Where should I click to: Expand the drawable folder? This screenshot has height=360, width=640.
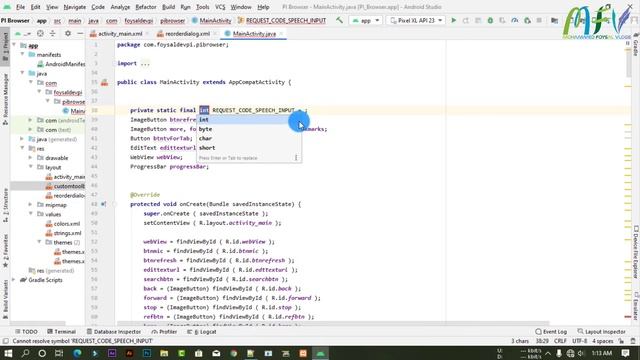click(x=31, y=158)
